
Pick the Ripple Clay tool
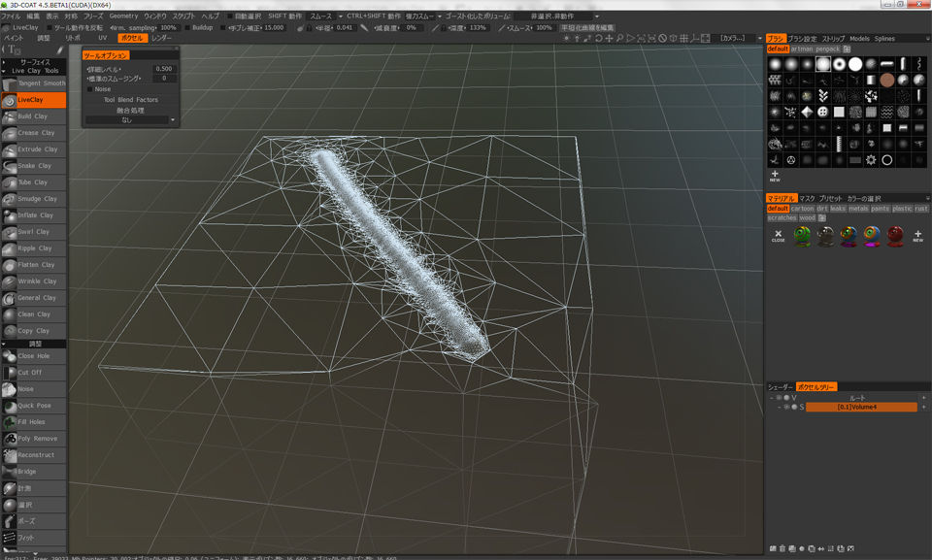34,248
